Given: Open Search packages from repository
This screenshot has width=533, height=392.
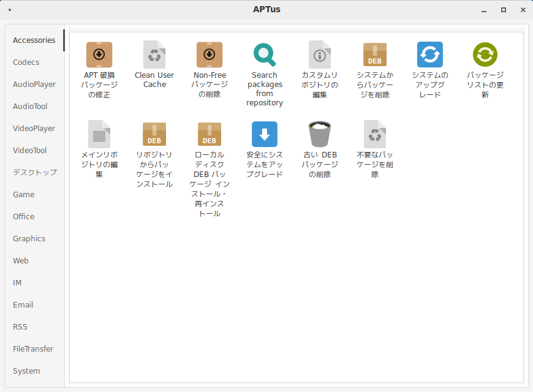Looking at the screenshot, I should 265,55.
